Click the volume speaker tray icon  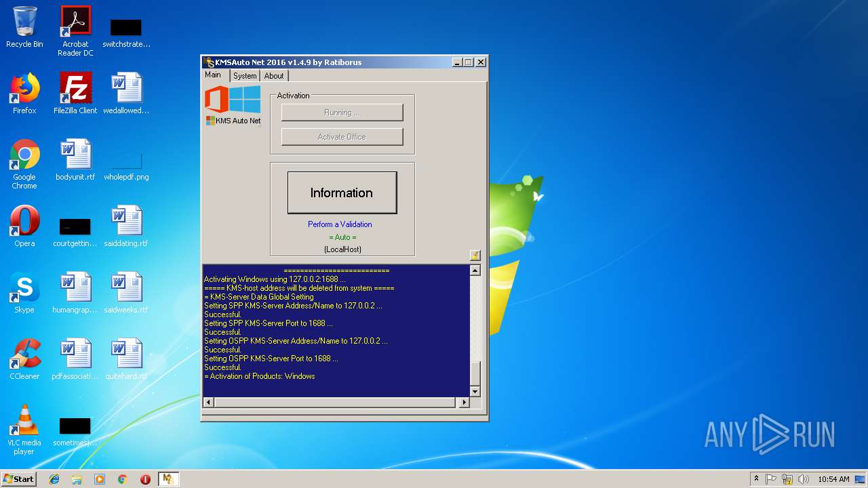click(804, 479)
